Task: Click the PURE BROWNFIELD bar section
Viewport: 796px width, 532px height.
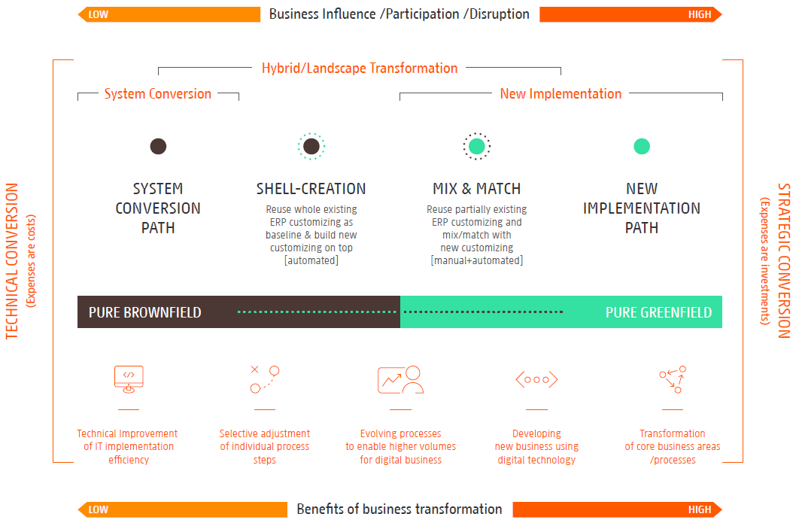Action: (238, 312)
